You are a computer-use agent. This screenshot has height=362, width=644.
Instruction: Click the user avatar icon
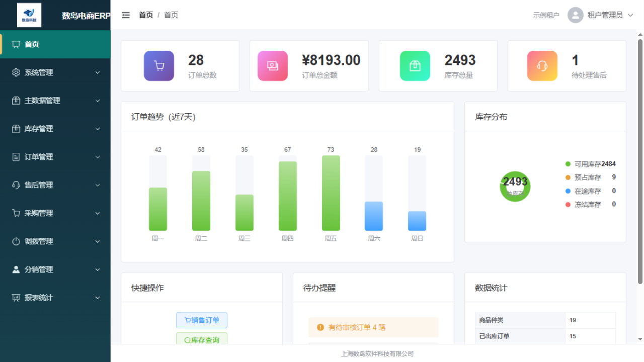pos(576,15)
